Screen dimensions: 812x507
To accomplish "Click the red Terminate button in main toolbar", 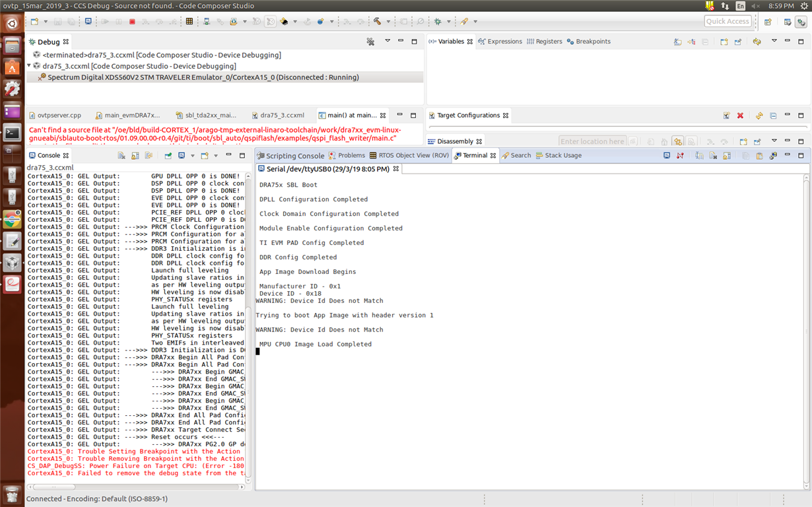I will 132,21.
